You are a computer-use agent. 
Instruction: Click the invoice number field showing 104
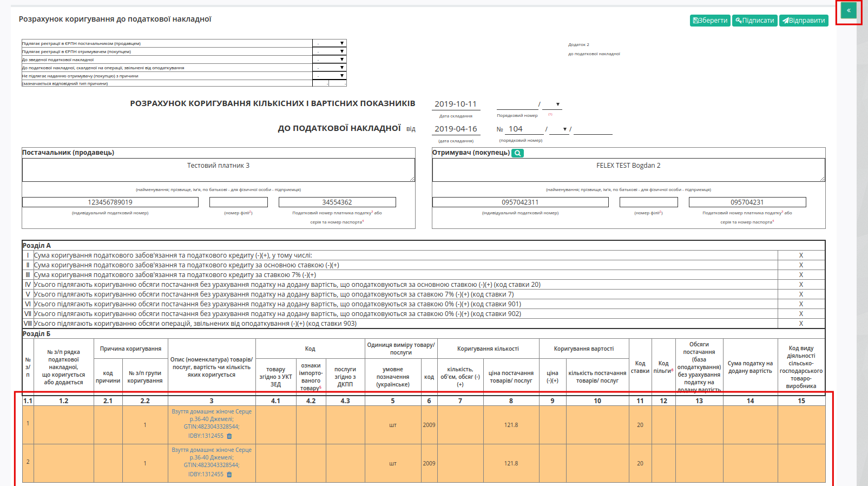pyautogui.click(x=524, y=129)
